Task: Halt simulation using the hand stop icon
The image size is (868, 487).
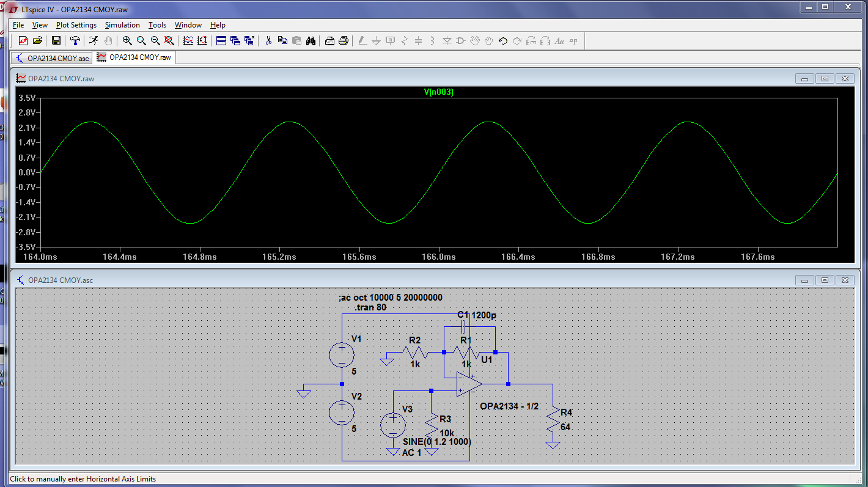Action: pos(108,41)
